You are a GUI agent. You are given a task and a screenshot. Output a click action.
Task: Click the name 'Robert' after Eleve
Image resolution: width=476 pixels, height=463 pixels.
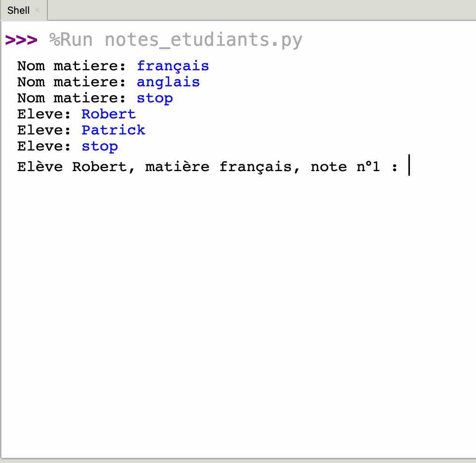click(108, 114)
